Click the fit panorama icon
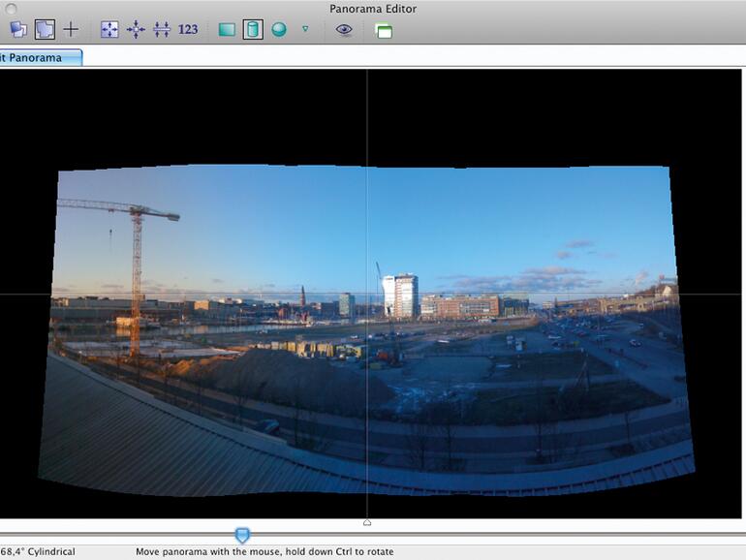Screen dimensions: 746x560 pos(109,29)
